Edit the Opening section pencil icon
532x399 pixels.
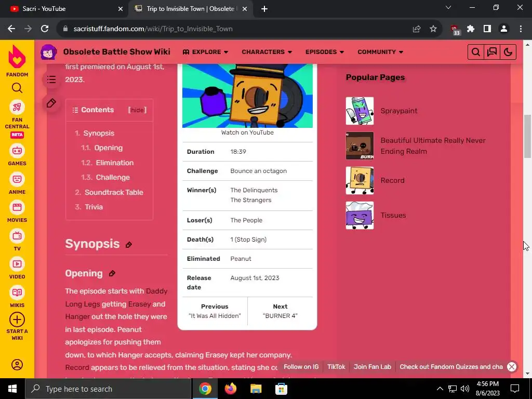(x=112, y=273)
